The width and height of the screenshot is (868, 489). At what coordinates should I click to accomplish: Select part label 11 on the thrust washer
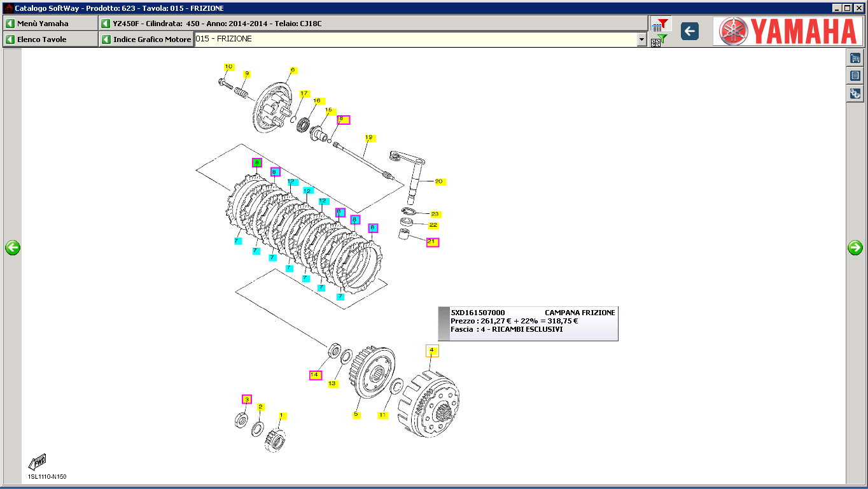pos(382,416)
